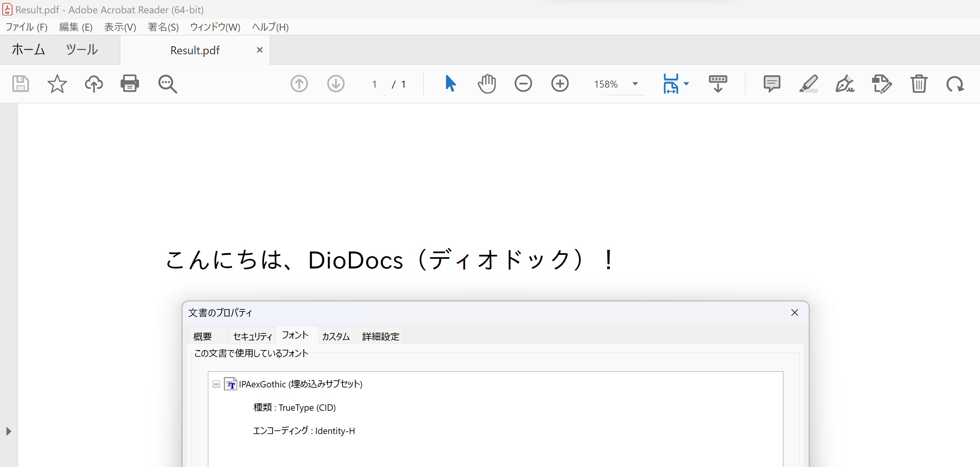The image size is (980, 467).
Task: Upload file to cloud icon
Action: [x=94, y=84]
